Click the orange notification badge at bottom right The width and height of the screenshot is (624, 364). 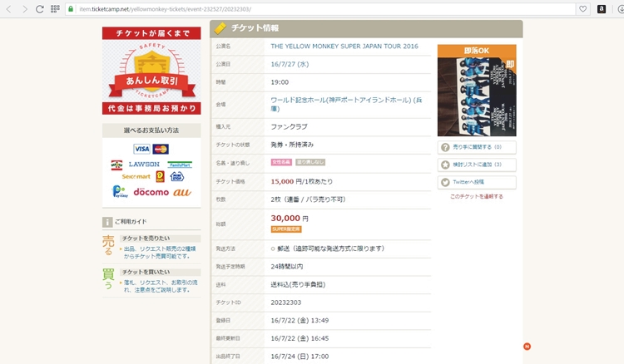(x=527, y=346)
